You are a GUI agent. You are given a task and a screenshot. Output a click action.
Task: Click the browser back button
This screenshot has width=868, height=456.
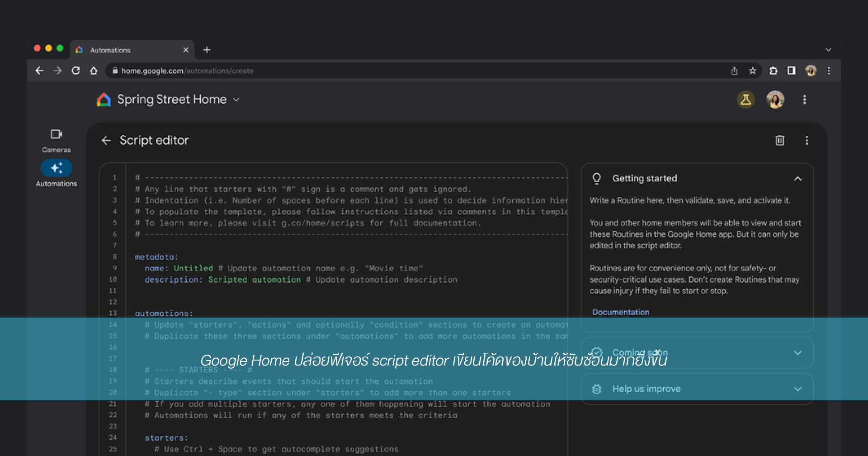tap(39, 71)
